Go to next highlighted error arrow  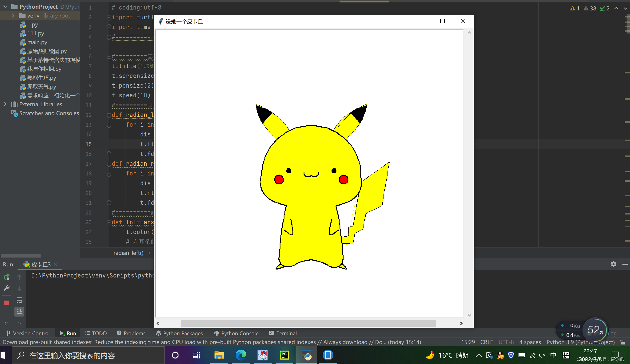[625, 8]
